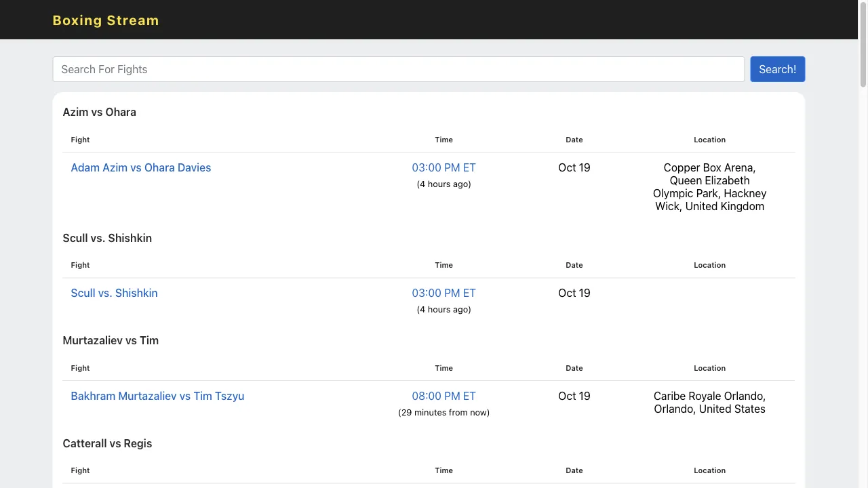This screenshot has width=868, height=488.
Task: Click the Caribe Royale Orlando location text
Action: point(710,403)
